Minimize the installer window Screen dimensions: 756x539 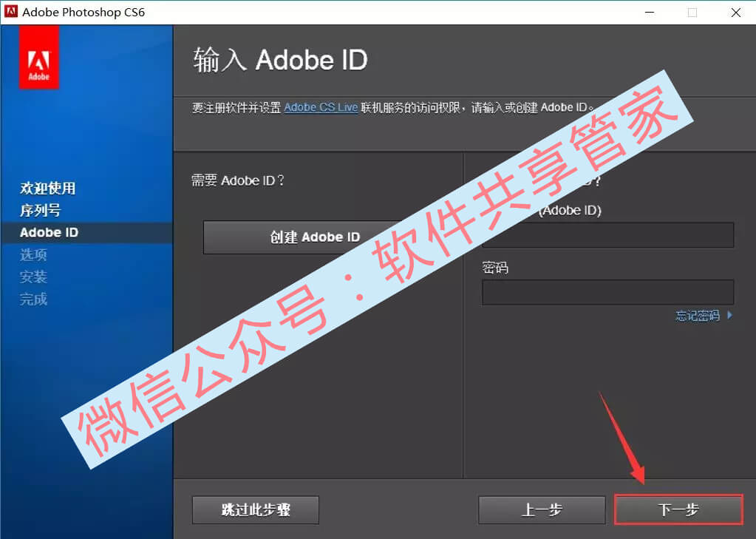650,12
